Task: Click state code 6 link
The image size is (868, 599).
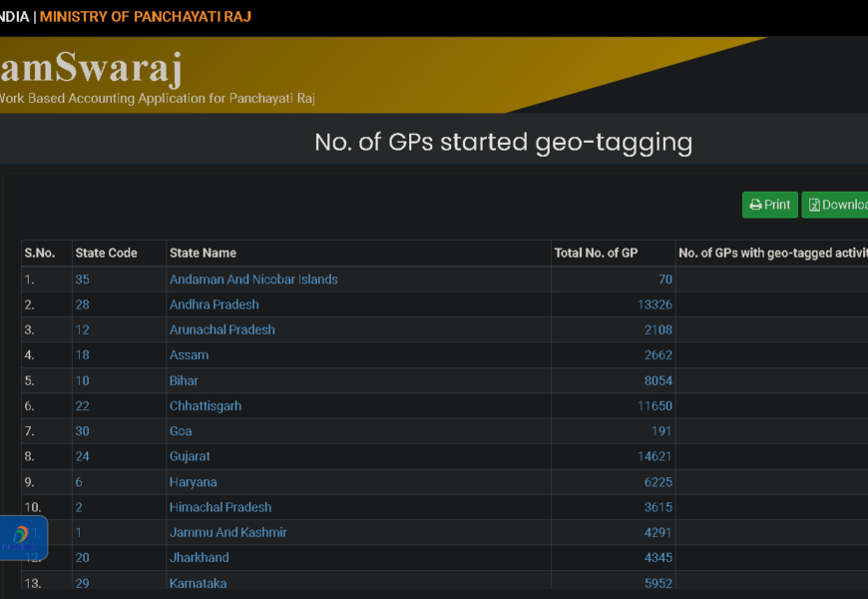Action: (79, 482)
